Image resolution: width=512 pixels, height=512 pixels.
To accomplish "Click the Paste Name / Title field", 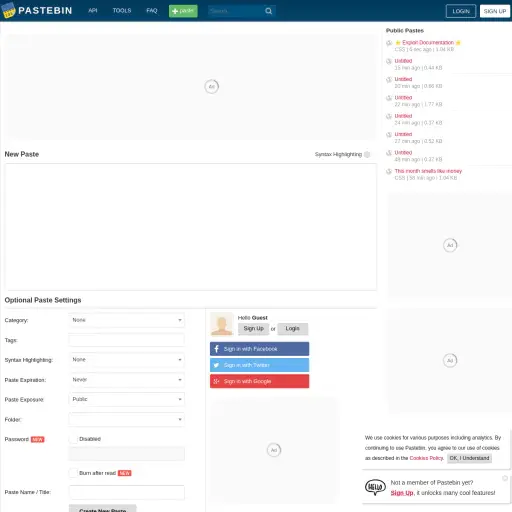I will coord(127,492).
